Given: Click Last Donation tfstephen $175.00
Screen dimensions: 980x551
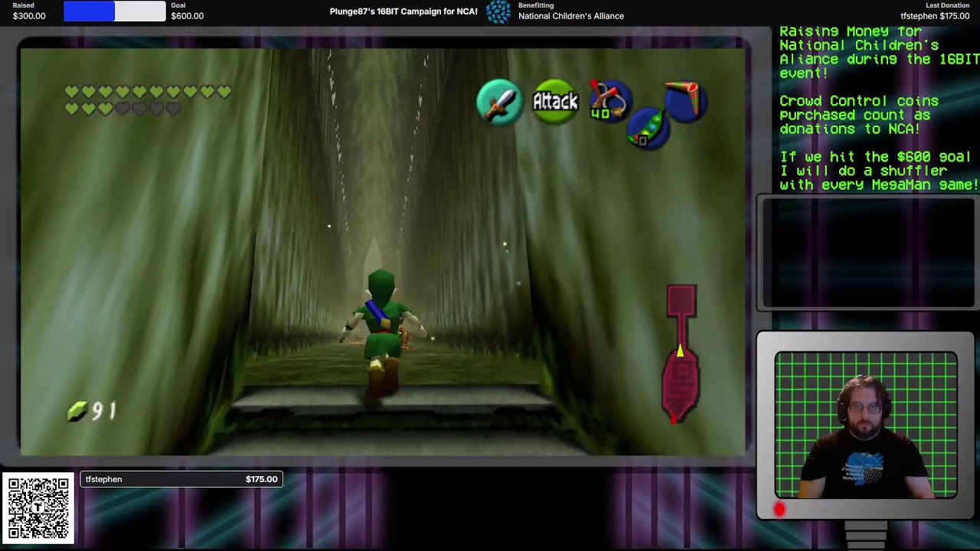Looking at the screenshot, I should (x=935, y=11).
